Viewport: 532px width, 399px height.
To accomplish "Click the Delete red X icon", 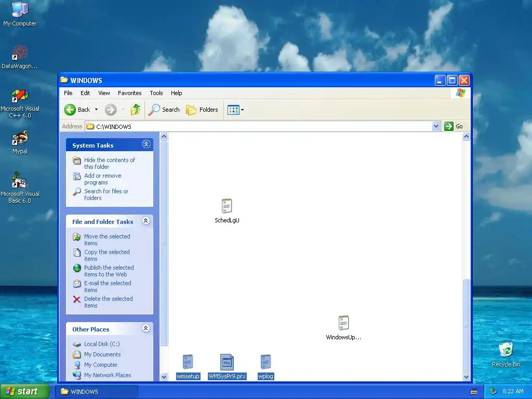I will coord(77,299).
